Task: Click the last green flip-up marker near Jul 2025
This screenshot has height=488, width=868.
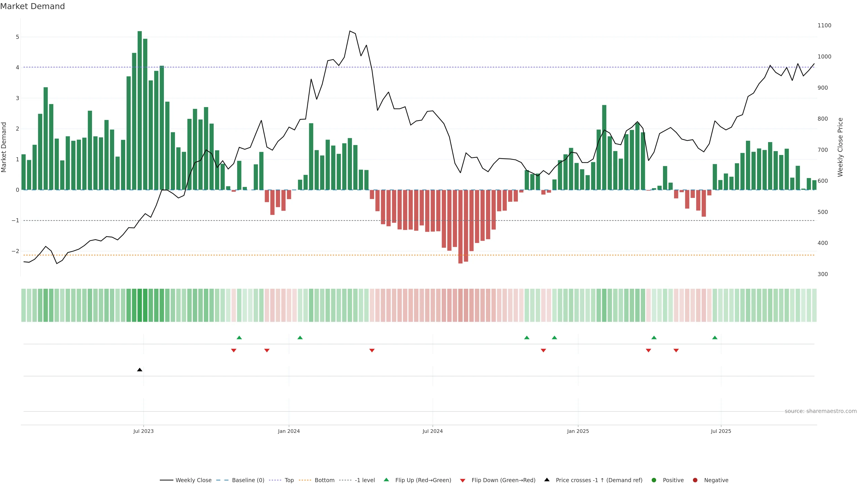Action: pyautogui.click(x=715, y=338)
